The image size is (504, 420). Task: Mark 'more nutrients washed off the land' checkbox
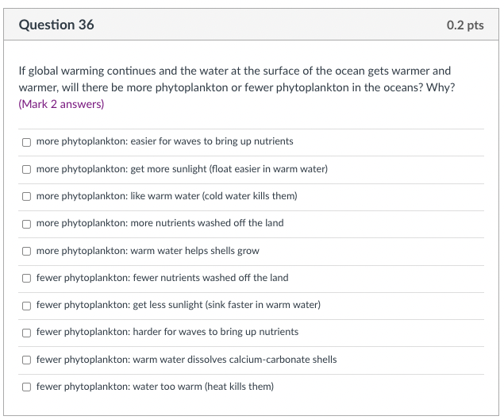(26, 224)
